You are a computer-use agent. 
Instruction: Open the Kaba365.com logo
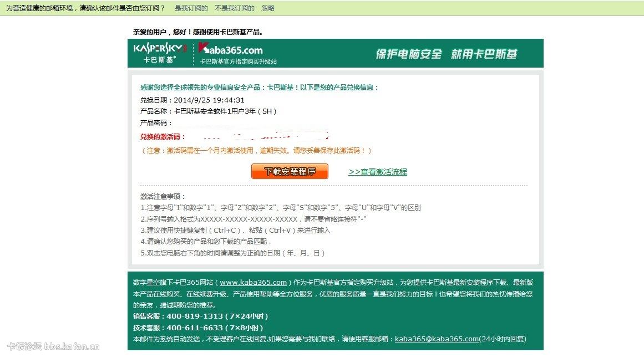230,49
